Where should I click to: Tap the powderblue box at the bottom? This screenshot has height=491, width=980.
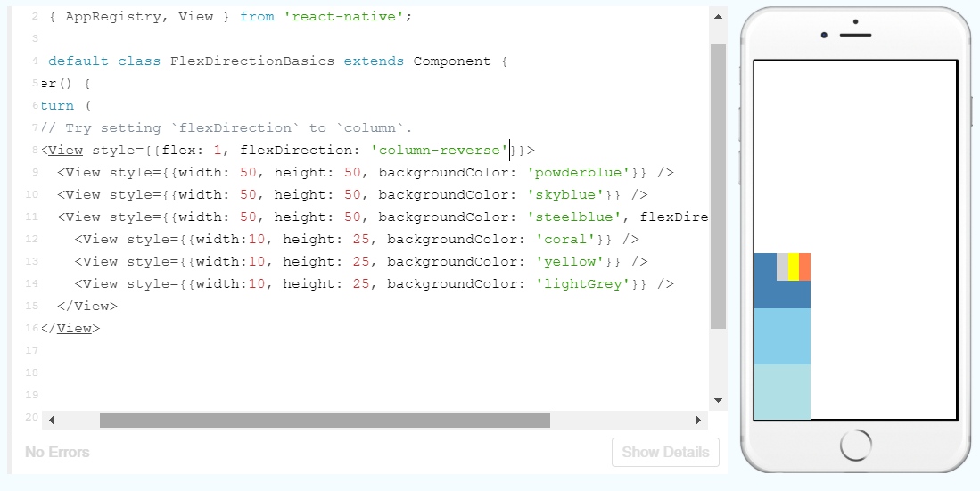tap(782, 391)
